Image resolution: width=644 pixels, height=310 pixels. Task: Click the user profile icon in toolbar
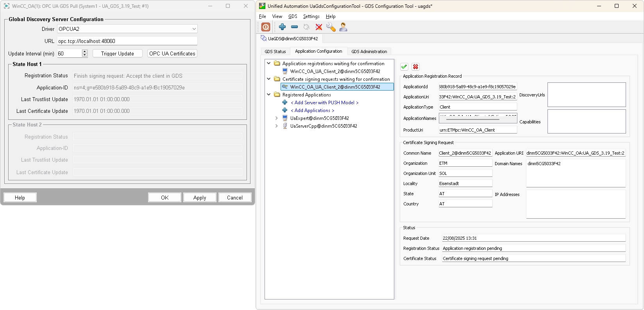pos(343,27)
